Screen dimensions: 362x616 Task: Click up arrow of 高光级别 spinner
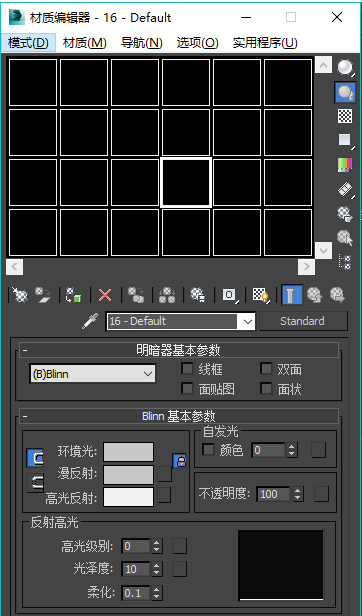click(x=156, y=543)
